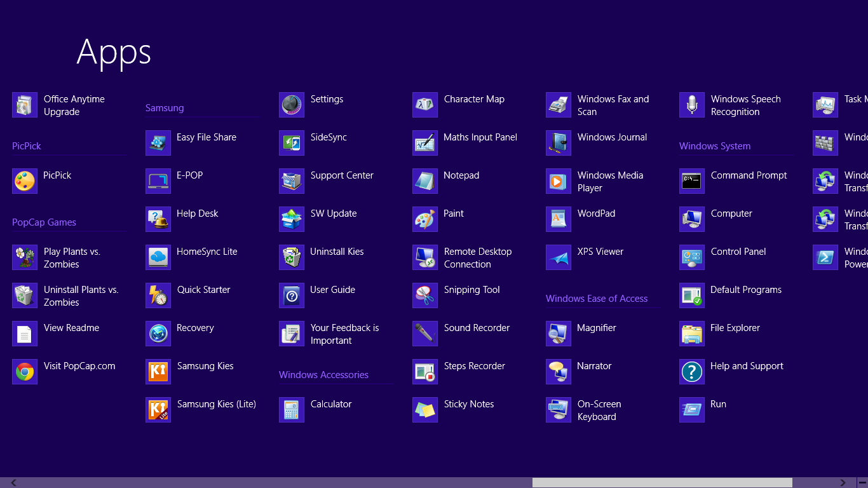Click the Command Prompt icon
This screenshot has height=488, width=868.
[692, 181]
